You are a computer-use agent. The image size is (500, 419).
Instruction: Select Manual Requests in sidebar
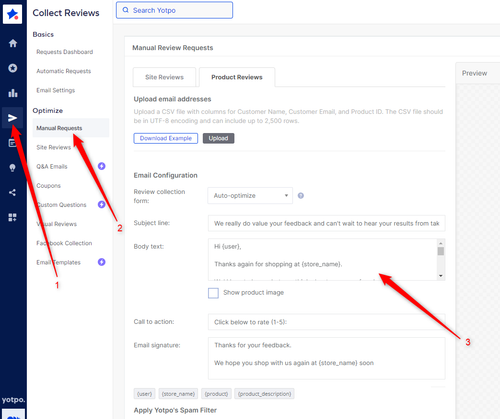pyautogui.click(x=71, y=128)
